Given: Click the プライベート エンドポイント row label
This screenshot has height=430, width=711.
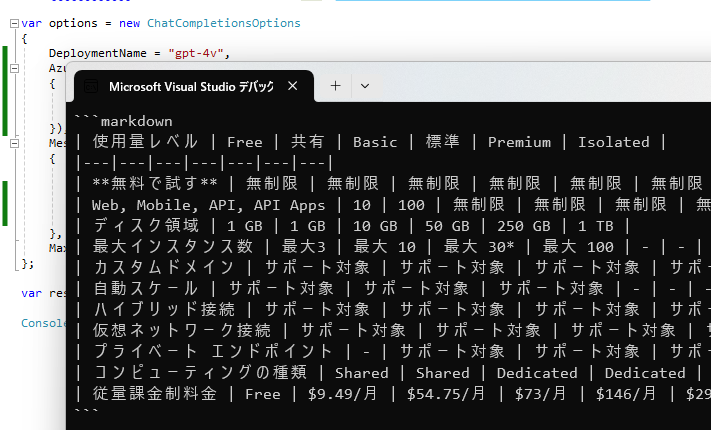Looking at the screenshot, I should tap(213, 351).
